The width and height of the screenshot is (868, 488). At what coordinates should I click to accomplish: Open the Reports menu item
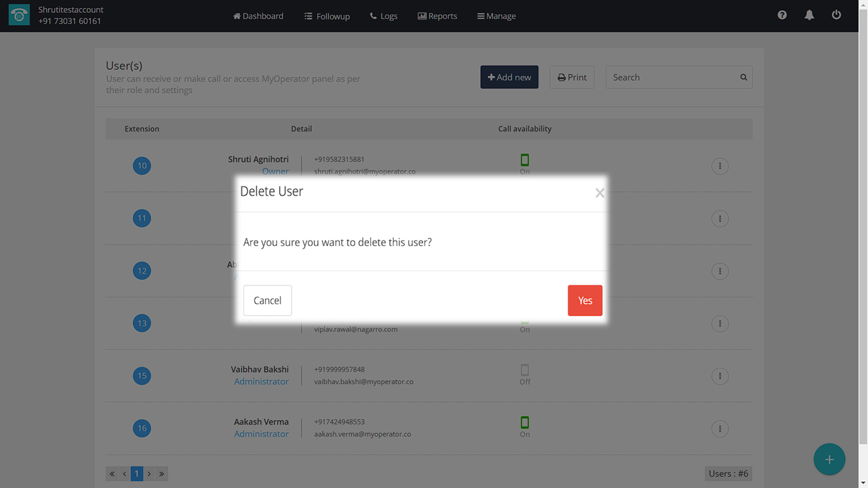point(437,16)
